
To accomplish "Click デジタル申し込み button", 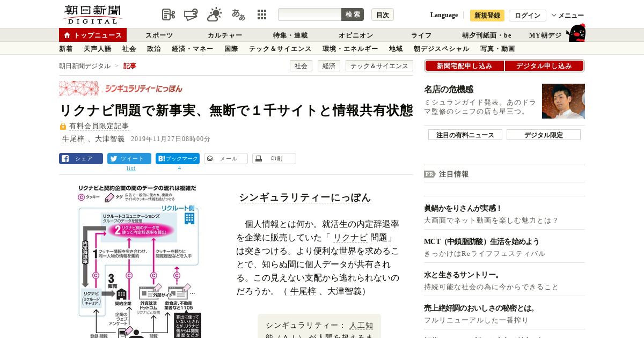I will [x=544, y=66].
